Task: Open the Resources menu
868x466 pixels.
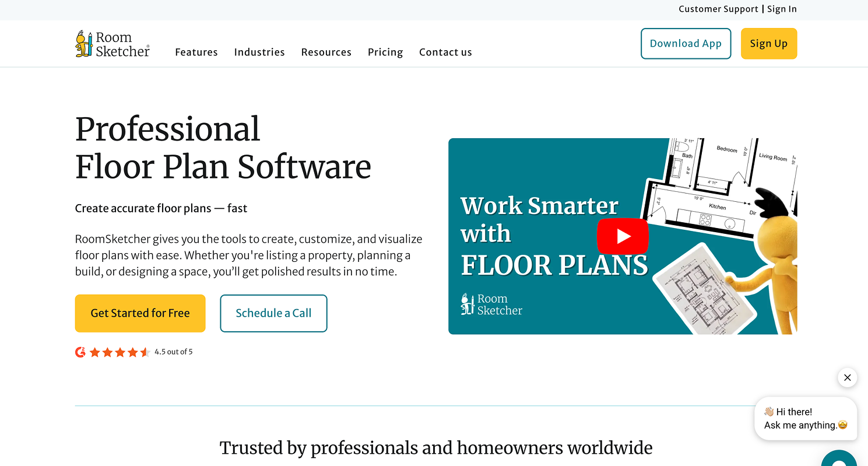Action: pos(326,52)
